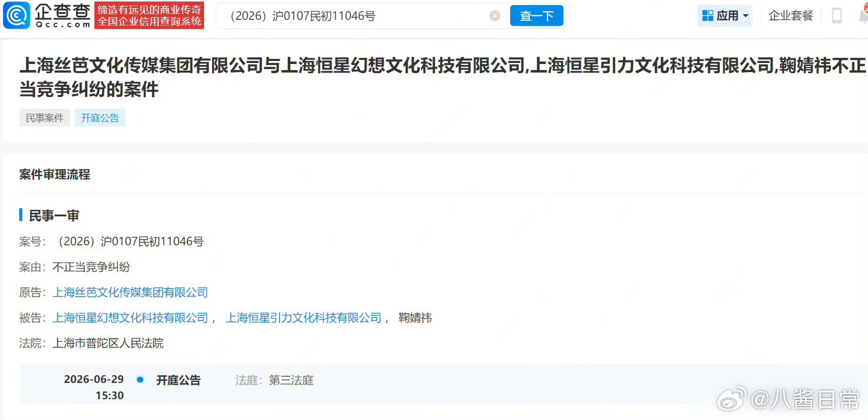The height and width of the screenshot is (420, 868).
Task: Click the 第三法庭 courtroom text
Action: (291, 380)
